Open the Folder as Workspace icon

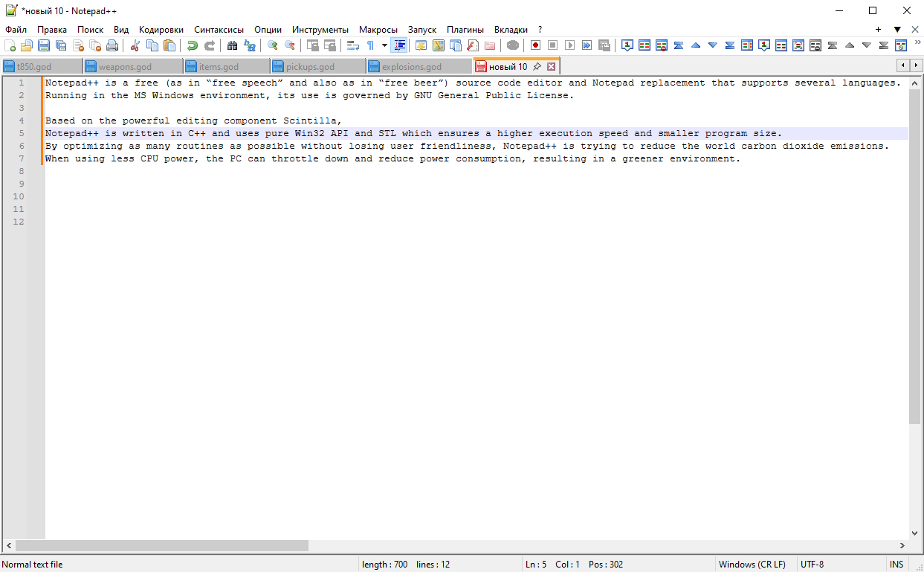pyautogui.click(x=489, y=45)
